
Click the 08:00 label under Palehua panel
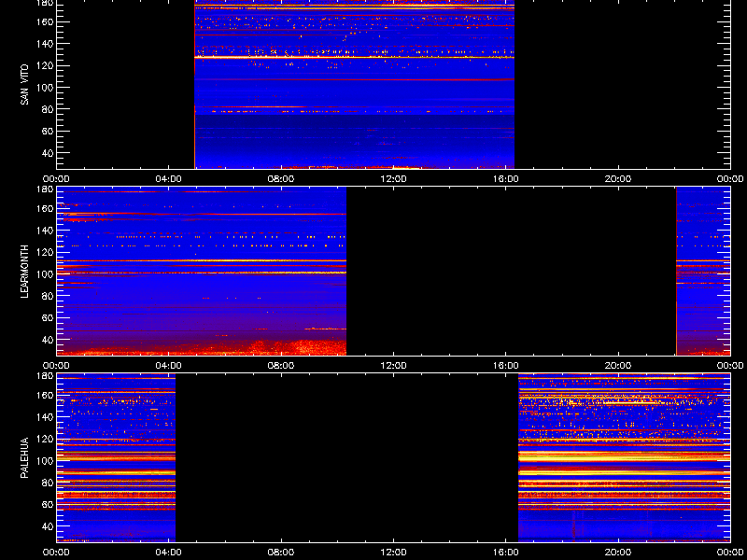(281, 553)
